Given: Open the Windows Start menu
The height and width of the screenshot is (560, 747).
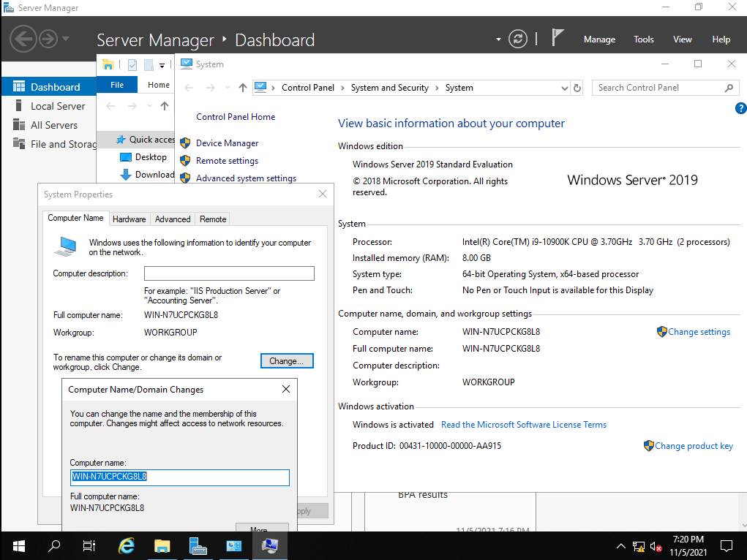Looking at the screenshot, I should [18, 545].
